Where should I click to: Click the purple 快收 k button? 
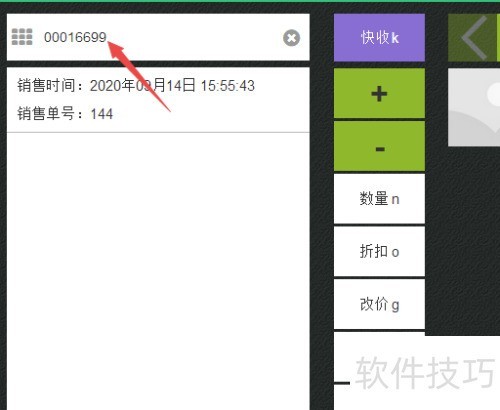tap(379, 38)
